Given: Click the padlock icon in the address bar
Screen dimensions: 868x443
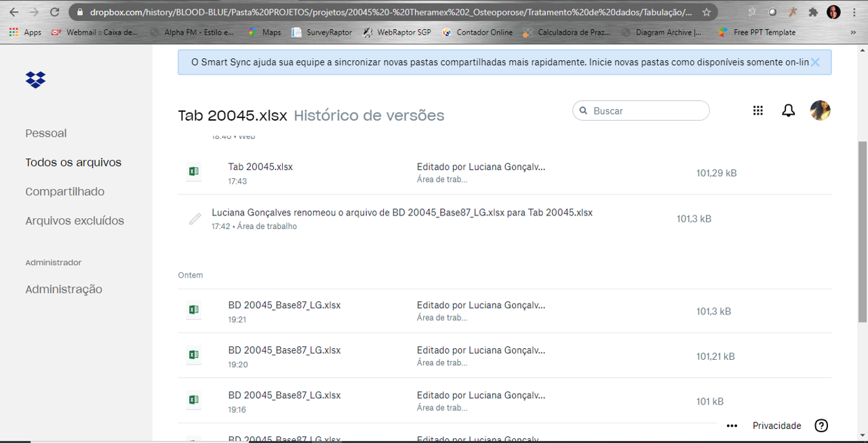Looking at the screenshot, I should coord(81,12).
